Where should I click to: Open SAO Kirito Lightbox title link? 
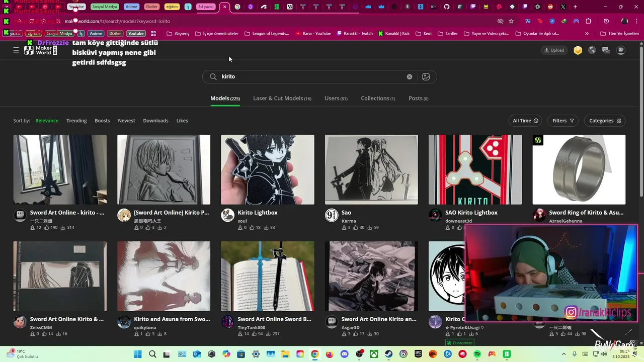click(x=471, y=213)
